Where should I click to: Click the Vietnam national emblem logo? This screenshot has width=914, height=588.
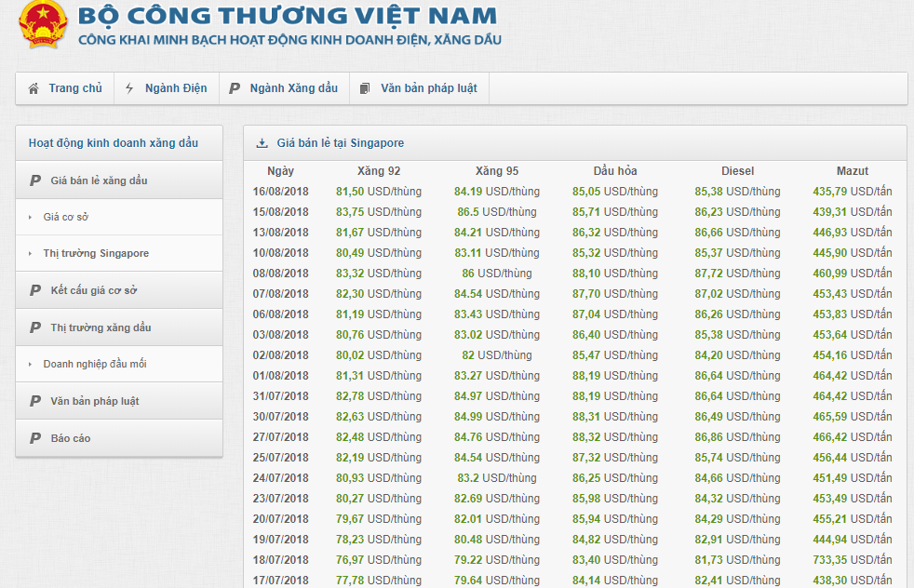[x=43, y=24]
